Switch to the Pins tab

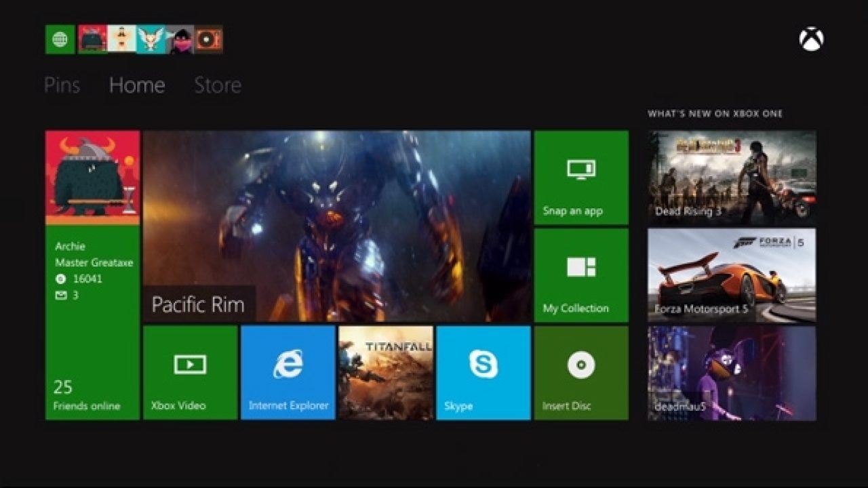62,85
